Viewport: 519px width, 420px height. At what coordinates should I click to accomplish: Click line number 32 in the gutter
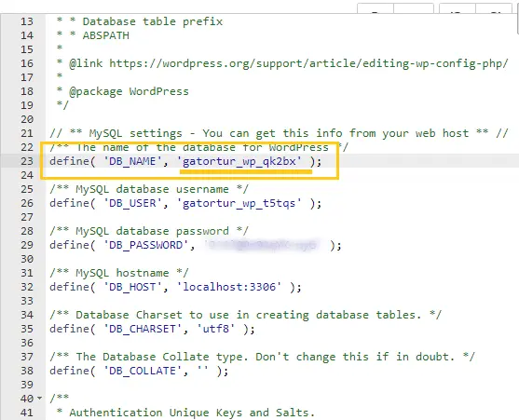[x=27, y=287]
